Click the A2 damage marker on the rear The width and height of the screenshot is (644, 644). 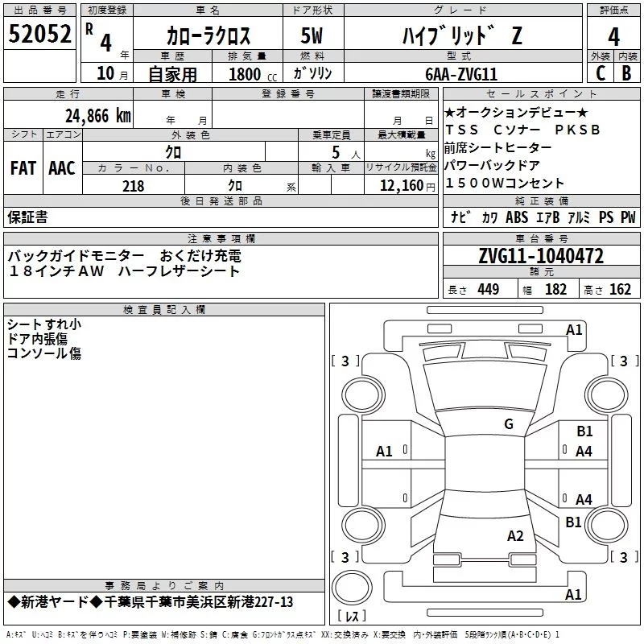515,536
